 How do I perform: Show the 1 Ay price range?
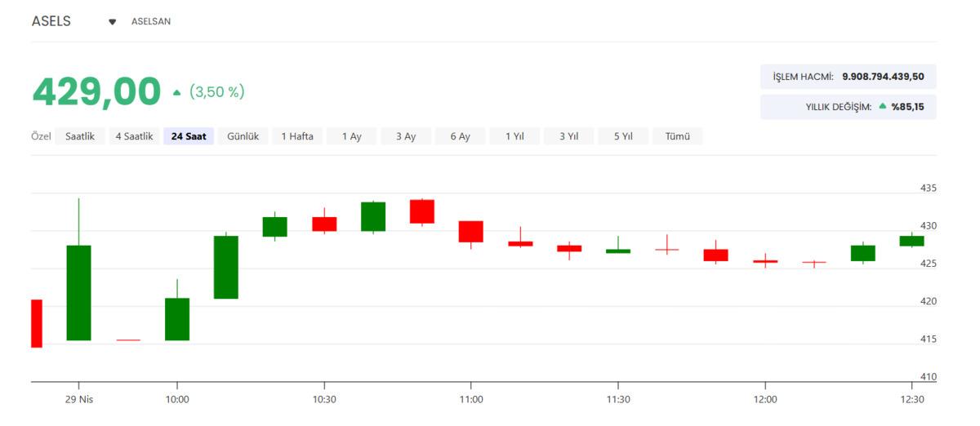(351, 136)
